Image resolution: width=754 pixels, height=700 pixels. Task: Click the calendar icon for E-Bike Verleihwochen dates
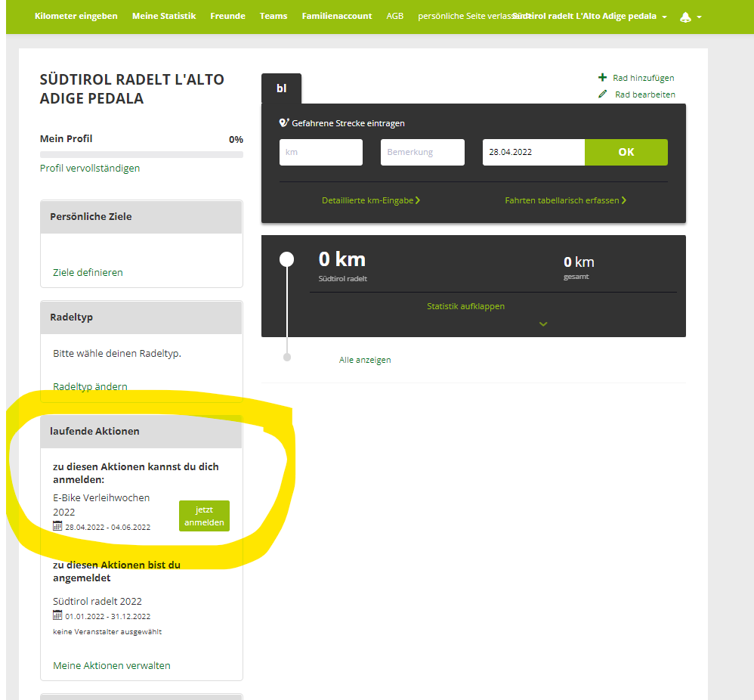pyautogui.click(x=57, y=526)
